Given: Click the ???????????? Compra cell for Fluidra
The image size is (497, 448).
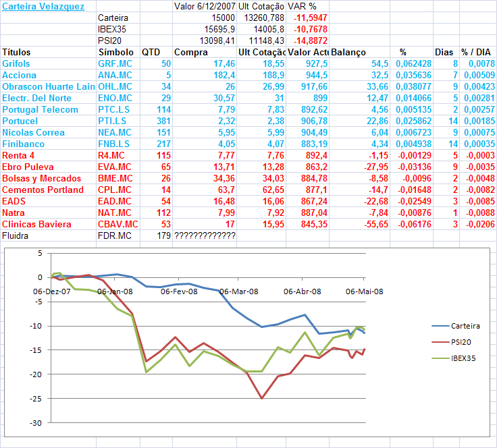Looking at the screenshot, I should click(x=205, y=236).
